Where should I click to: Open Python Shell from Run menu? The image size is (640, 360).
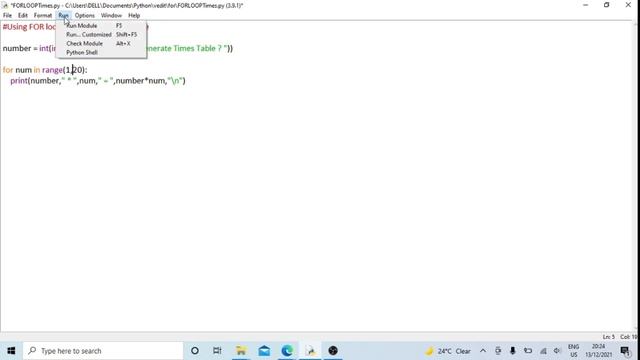[101, 53]
